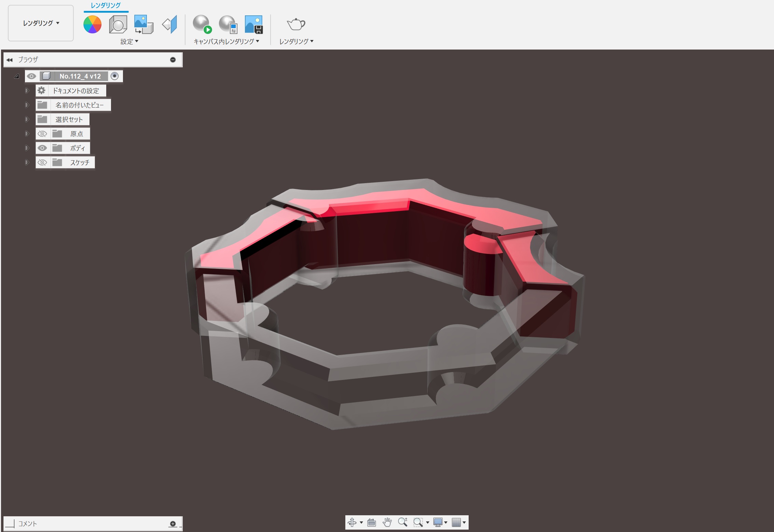
Task: Select the Zoom magnifier tool
Action: (x=403, y=522)
